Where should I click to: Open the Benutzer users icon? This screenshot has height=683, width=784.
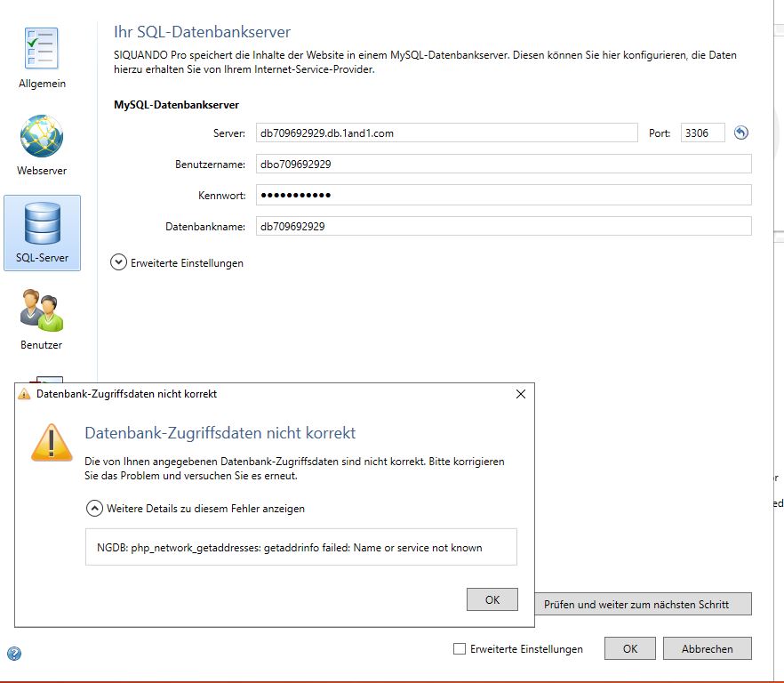[42, 311]
